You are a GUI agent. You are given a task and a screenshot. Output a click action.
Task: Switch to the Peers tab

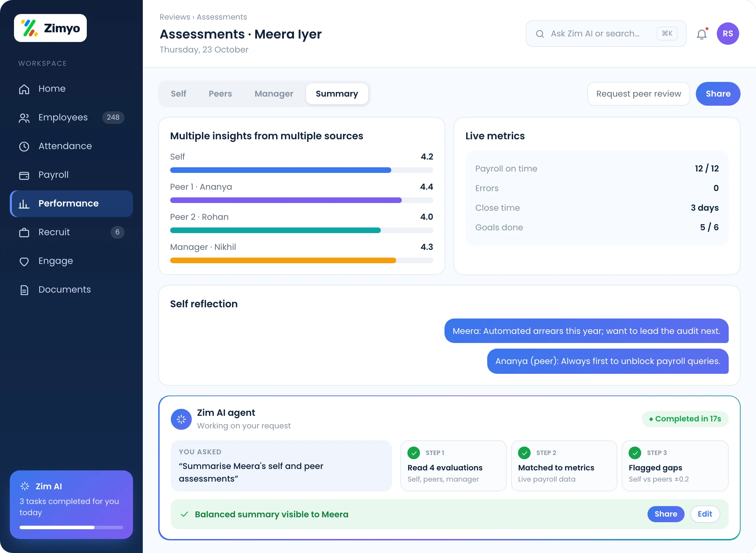tap(220, 94)
